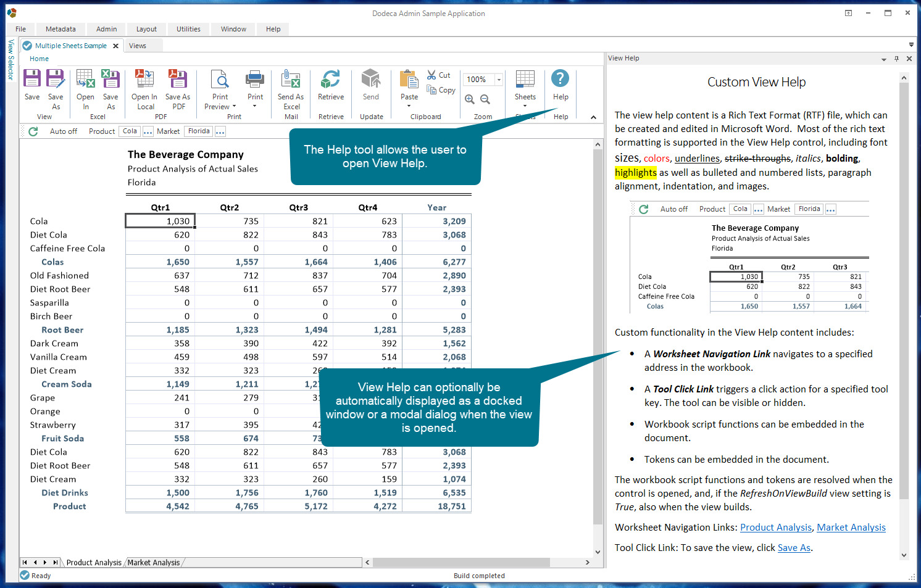This screenshot has width=921, height=588.
Task: Open View Help panel options dropdown
Action: [x=884, y=59]
